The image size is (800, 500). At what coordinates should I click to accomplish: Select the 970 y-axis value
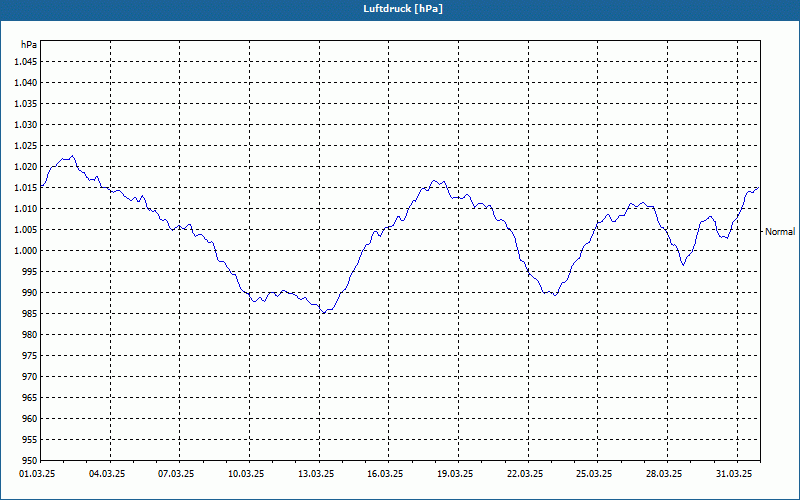point(31,377)
